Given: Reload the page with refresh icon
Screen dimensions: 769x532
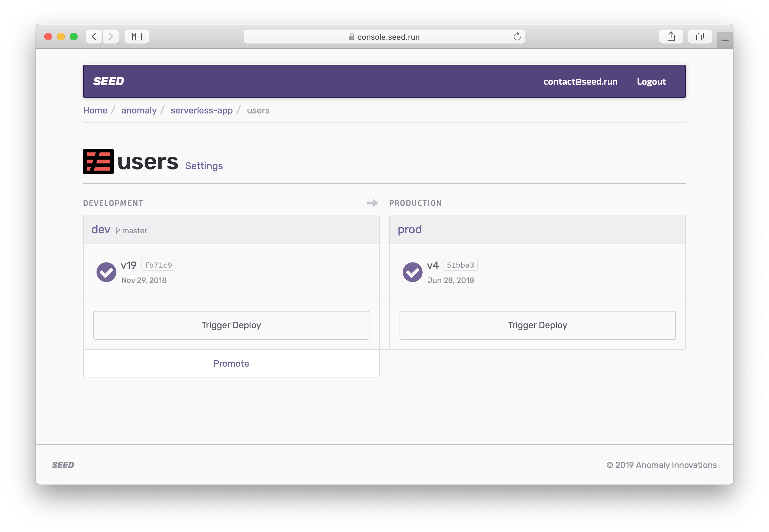Looking at the screenshot, I should point(517,37).
